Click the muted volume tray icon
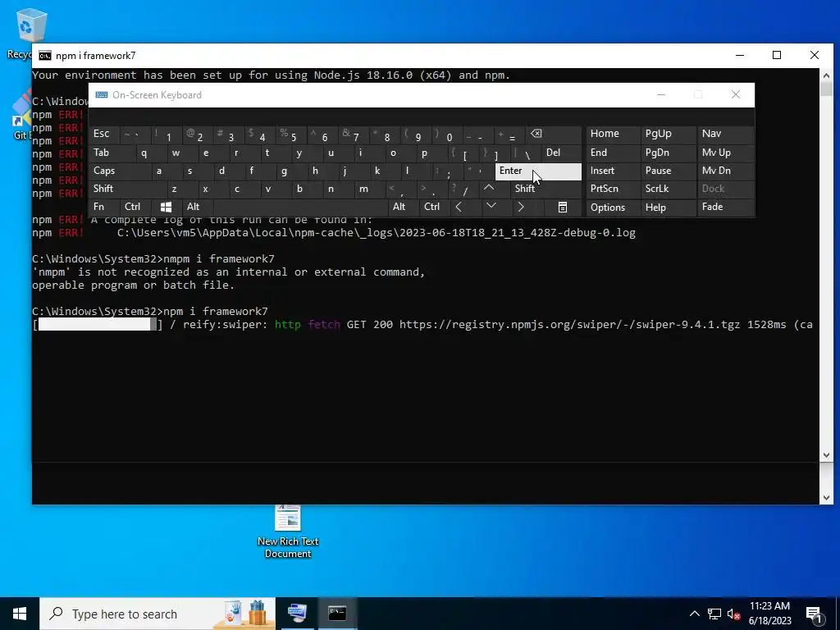 click(734, 614)
